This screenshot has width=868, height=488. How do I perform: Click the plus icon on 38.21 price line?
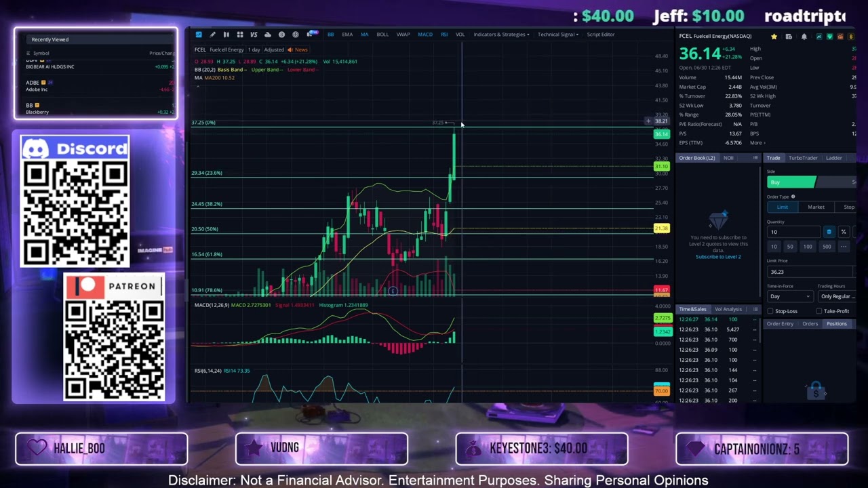[648, 121]
